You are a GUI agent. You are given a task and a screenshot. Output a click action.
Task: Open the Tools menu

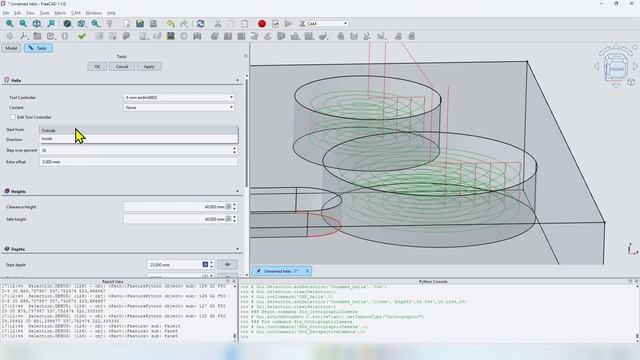44,13
